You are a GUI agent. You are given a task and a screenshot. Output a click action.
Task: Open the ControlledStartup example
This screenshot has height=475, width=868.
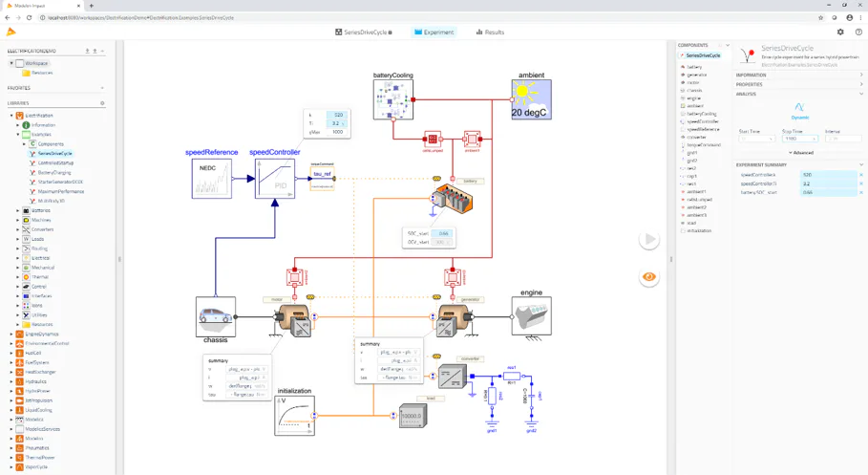(x=55, y=162)
